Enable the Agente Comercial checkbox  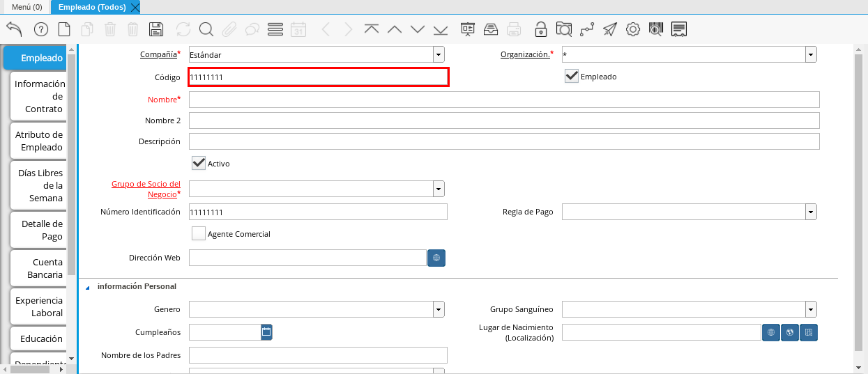tap(199, 234)
